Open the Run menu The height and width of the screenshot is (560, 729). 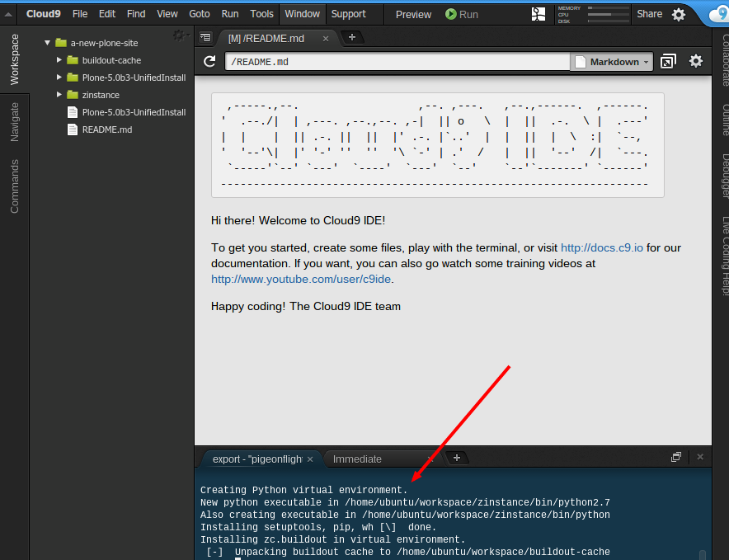tap(230, 14)
